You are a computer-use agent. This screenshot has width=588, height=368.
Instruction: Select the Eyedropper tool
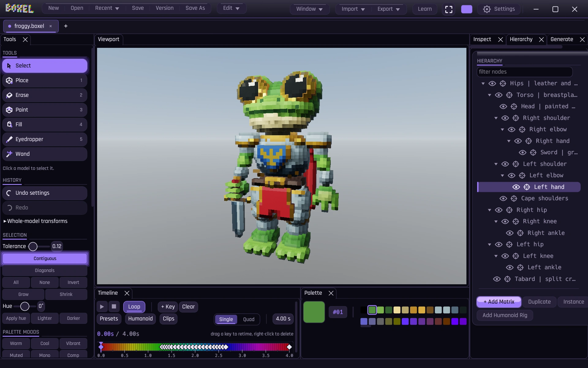click(x=45, y=139)
